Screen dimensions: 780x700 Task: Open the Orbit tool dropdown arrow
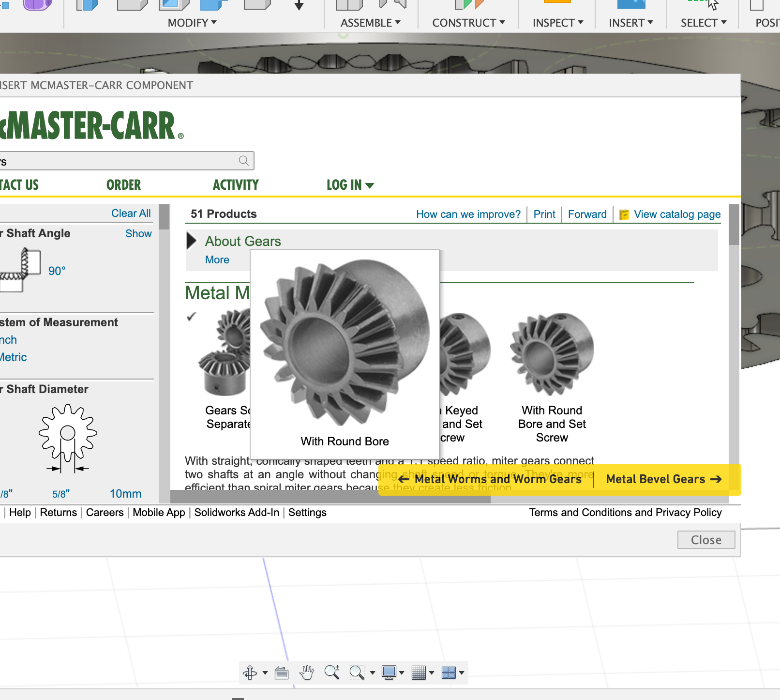click(265, 672)
